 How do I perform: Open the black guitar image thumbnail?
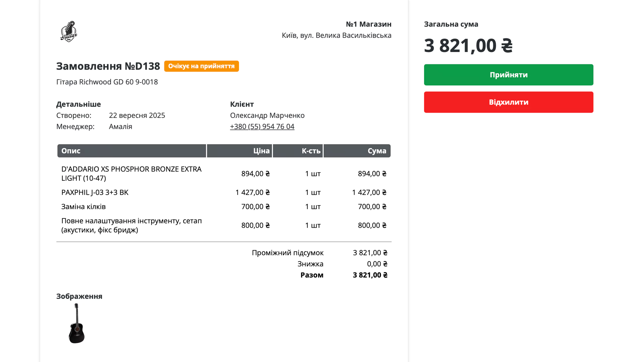pyautogui.click(x=77, y=323)
